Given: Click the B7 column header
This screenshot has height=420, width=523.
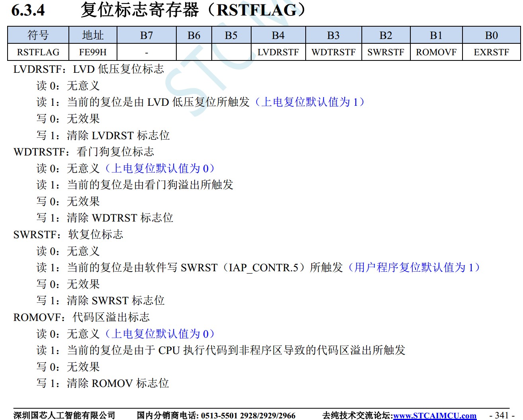Looking at the screenshot, I should (x=146, y=35).
